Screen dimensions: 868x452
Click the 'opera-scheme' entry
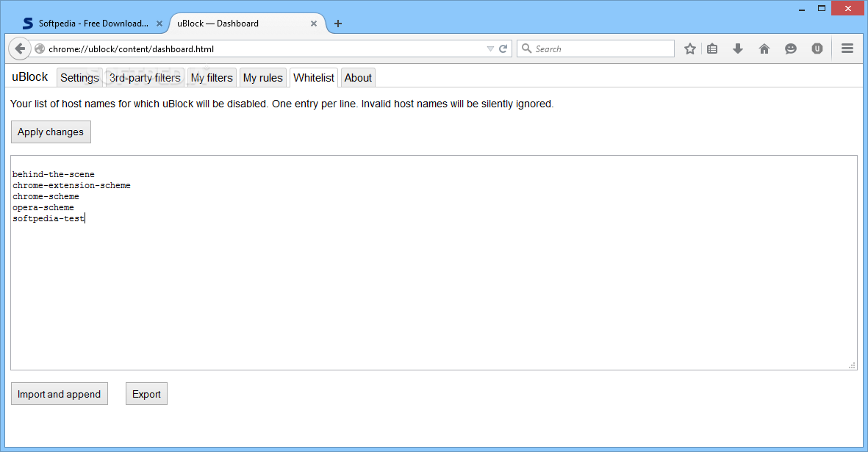(43, 207)
